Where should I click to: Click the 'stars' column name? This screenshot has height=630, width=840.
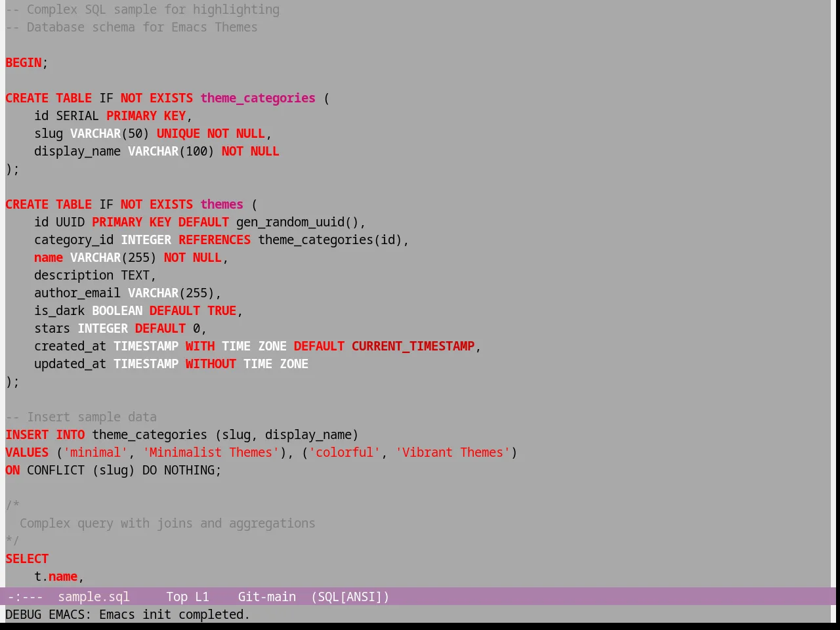click(x=52, y=329)
